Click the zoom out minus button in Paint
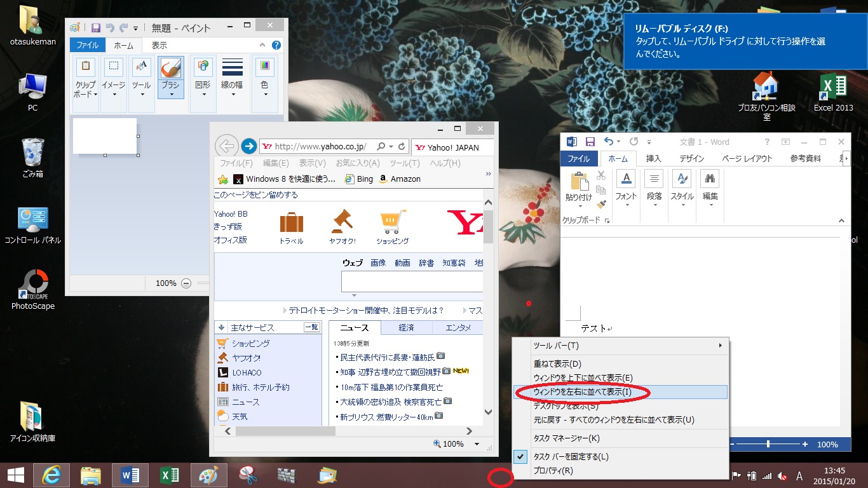Screen dimensions: 868x488 [x=186, y=283]
